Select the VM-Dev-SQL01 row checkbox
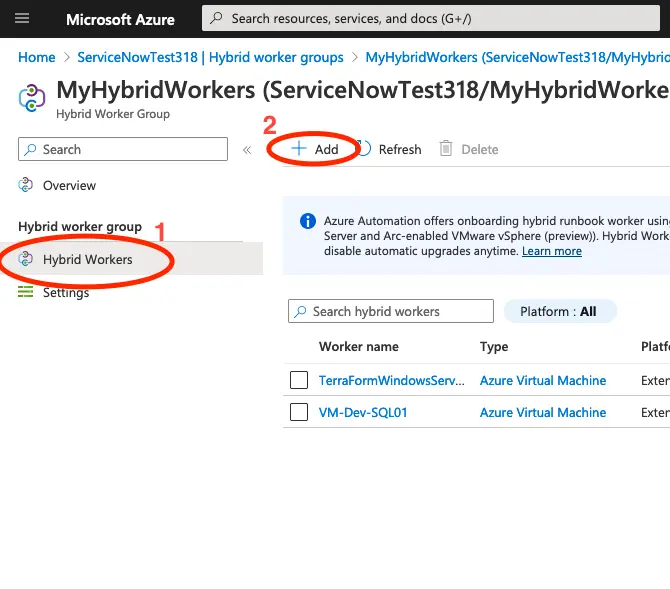 (299, 412)
